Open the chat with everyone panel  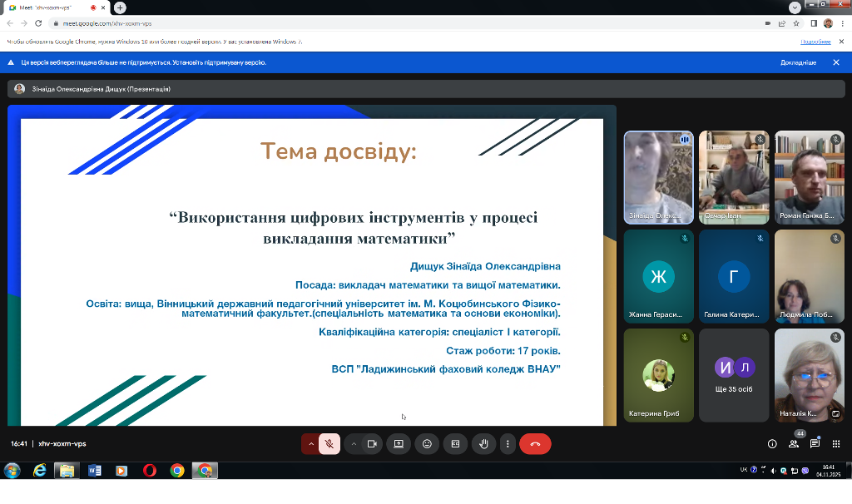pyautogui.click(x=815, y=444)
